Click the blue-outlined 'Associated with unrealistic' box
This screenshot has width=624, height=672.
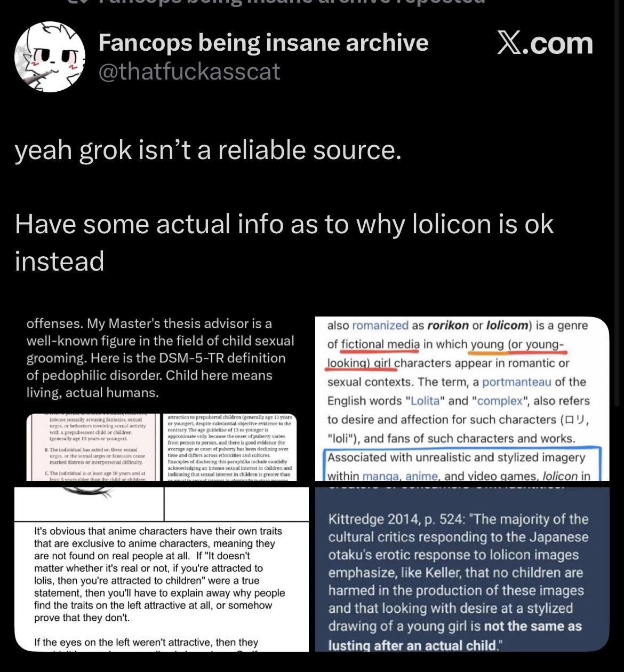(x=462, y=465)
